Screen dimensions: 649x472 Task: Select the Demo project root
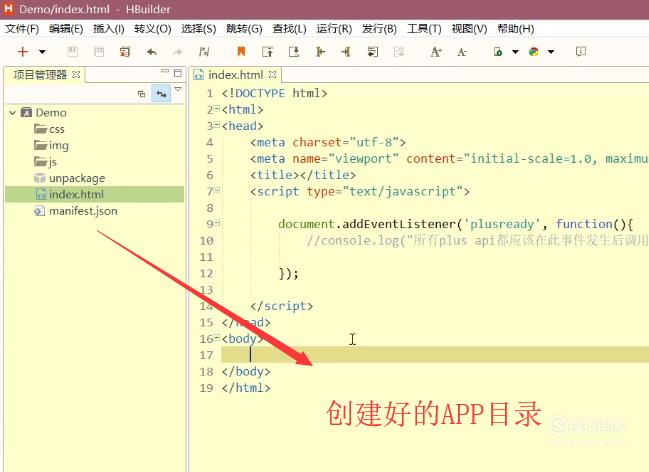point(50,113)
